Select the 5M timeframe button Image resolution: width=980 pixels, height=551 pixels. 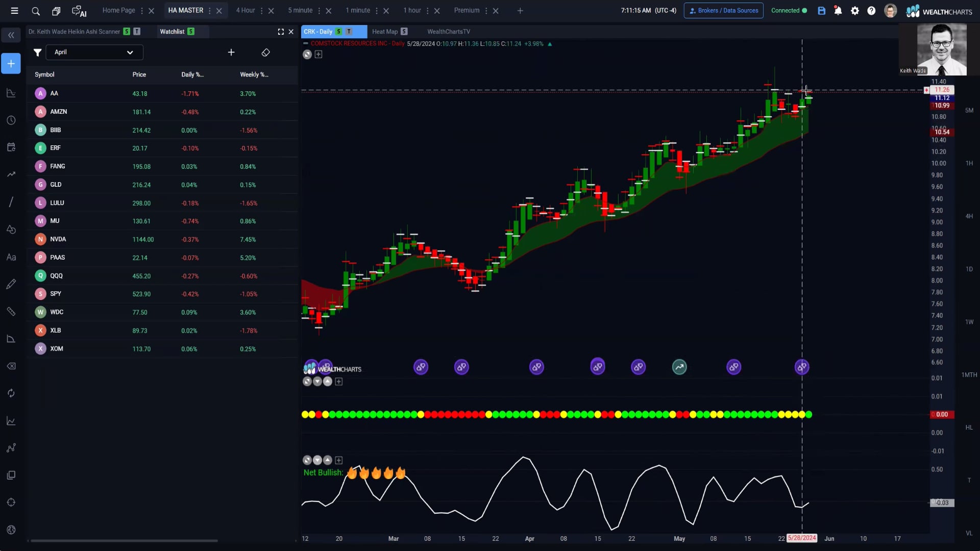969,111
